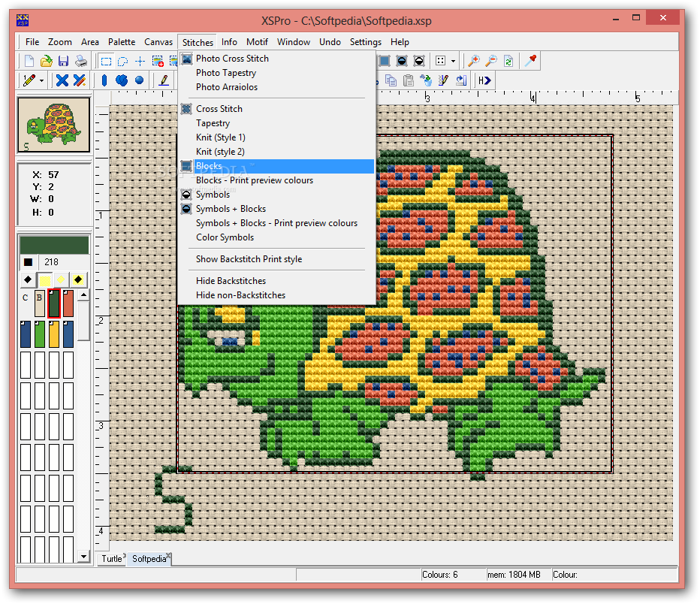Open the Motif menu
The width and height of the screenshot is (700, 604).
point(257,42)
